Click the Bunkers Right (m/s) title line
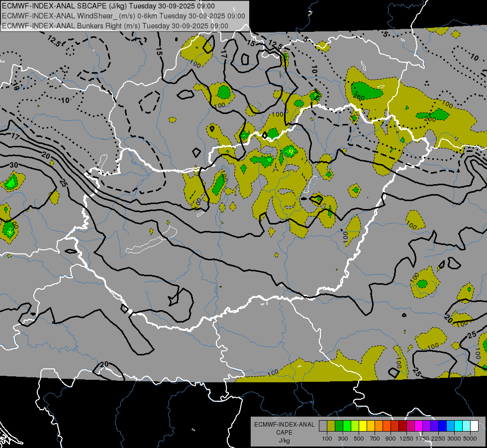This screenshot has height=448, width=487. click(x=115, y=26)
